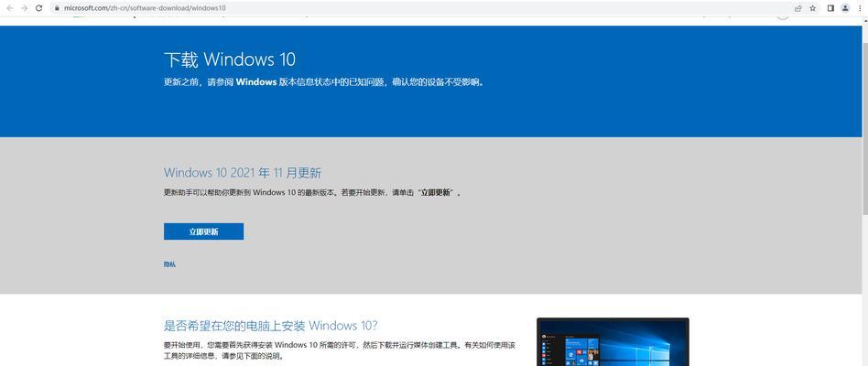Viewport: 868px width, 366px height.
Task: Click the 更新助手可以帮助你更新 description text
Action: [x=313, y=193]
